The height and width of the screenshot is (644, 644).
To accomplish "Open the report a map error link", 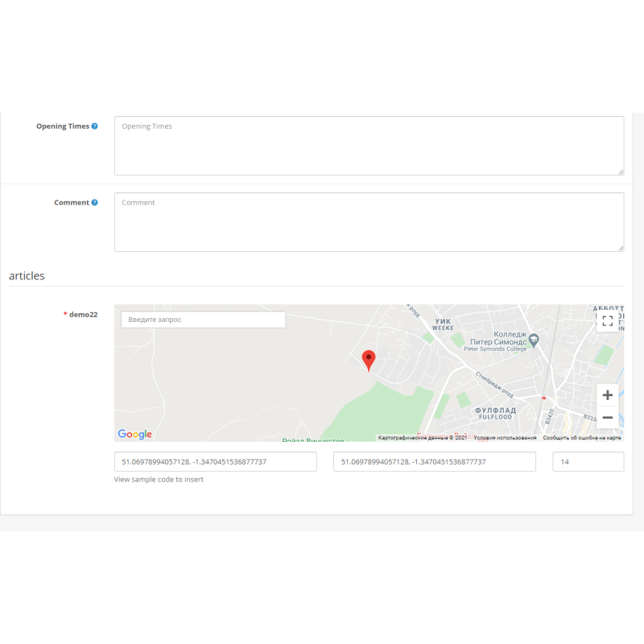I will click(581, 438).
